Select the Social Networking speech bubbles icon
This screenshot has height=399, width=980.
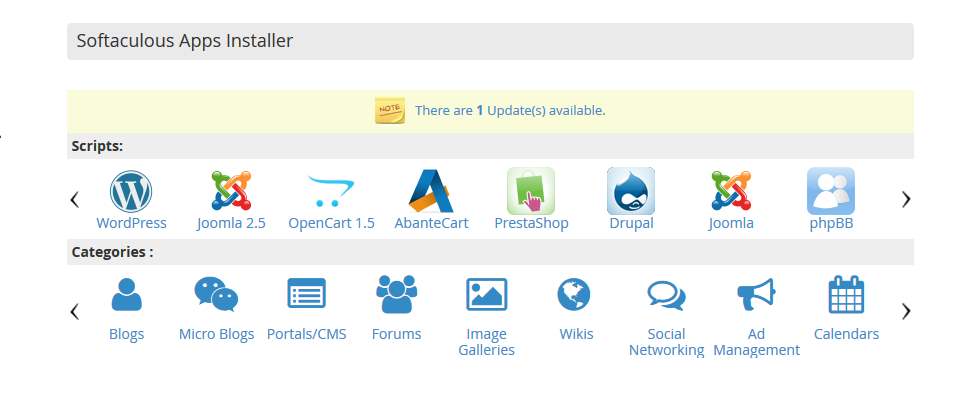pyautogui.click(x=666, y=295)
